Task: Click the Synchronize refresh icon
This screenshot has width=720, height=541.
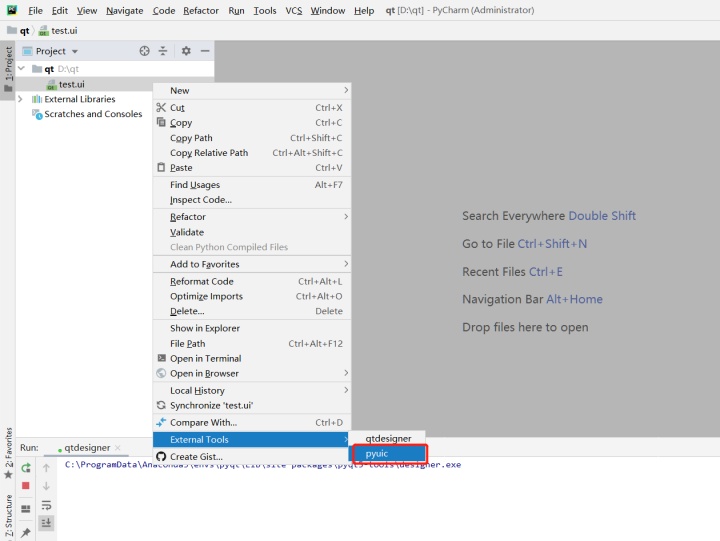Action: (161, 405)
